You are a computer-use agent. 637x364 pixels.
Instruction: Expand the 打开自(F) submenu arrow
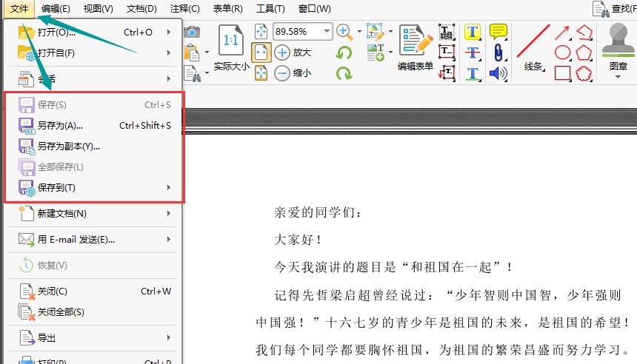169,53
